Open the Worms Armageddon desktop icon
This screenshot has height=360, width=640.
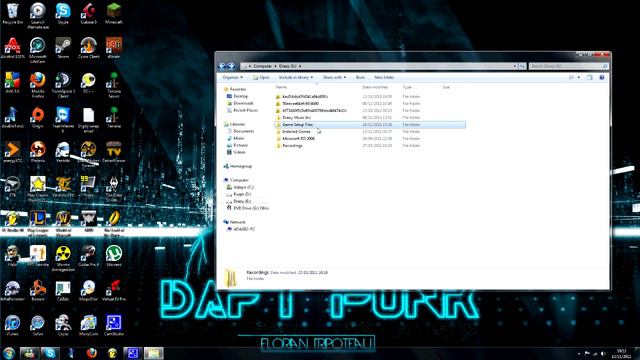63,258
